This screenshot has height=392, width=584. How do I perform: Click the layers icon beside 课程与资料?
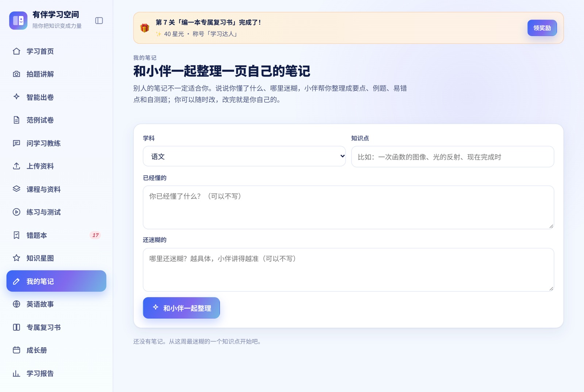click(x=16, y=189)
